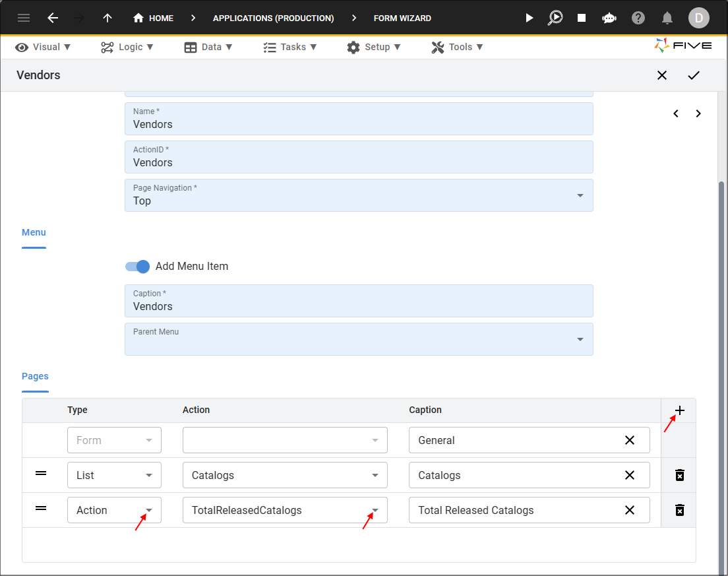
Task: Open the Visual menu
Action: (x=43, y=47)
